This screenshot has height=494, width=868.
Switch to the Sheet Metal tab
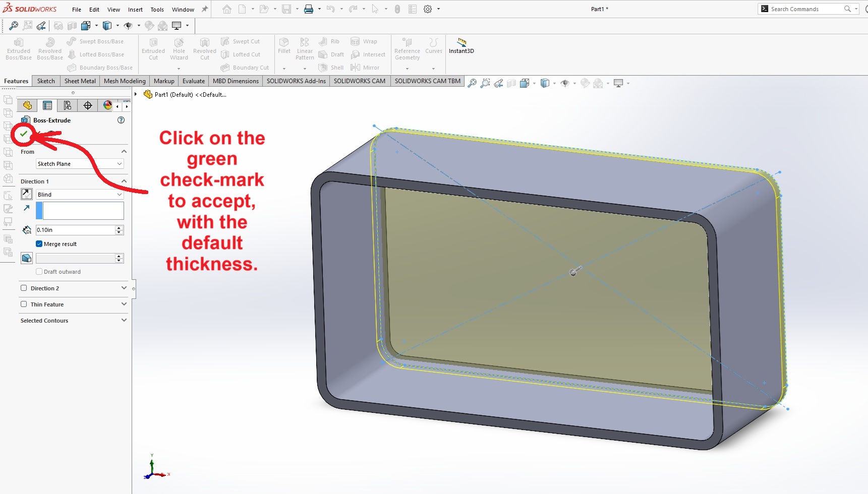point(80,81)
